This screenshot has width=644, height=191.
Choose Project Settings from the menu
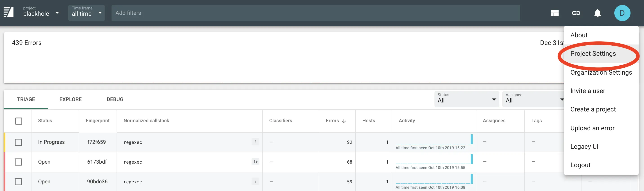(593, 54)
